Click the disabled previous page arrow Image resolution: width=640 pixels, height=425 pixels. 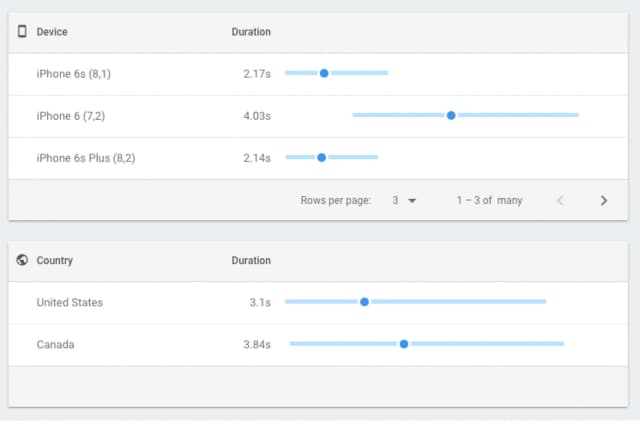pos(560,200)
